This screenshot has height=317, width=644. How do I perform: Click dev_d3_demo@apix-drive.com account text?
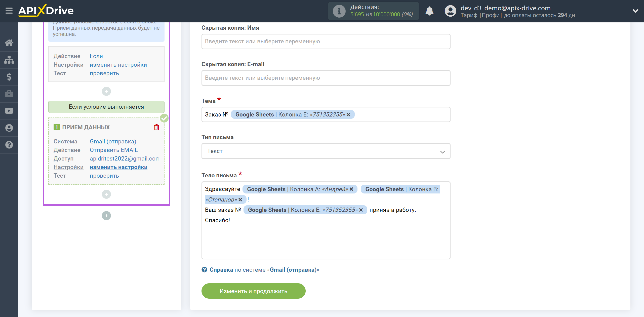click(x=505, y=8)
